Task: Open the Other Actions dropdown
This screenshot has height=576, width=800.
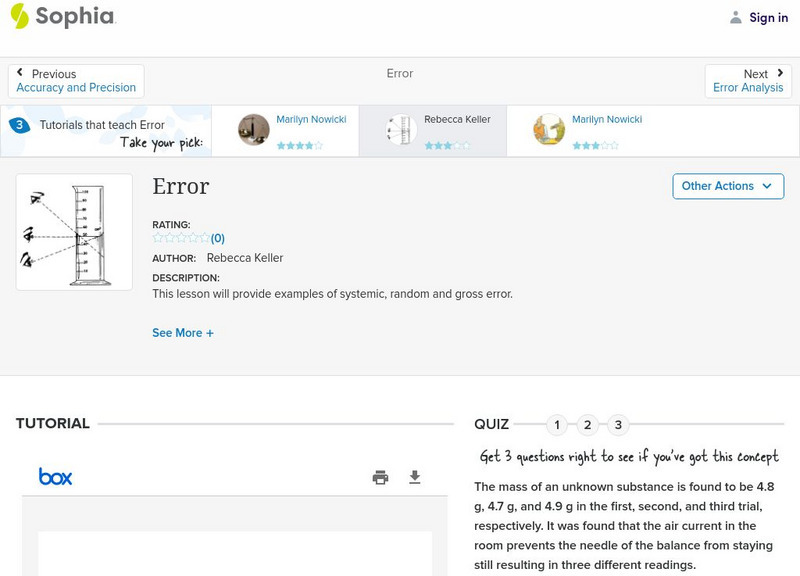Action: [728, 186]
